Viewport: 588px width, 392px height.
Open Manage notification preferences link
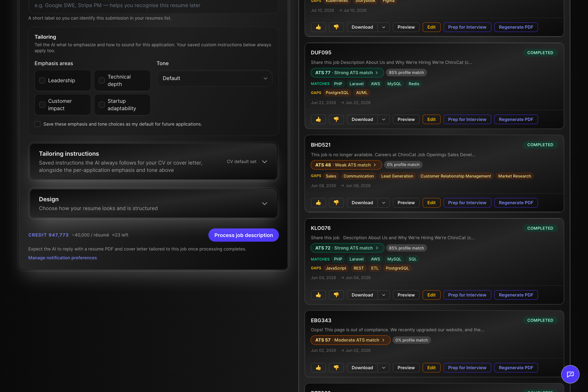point(62,258)
